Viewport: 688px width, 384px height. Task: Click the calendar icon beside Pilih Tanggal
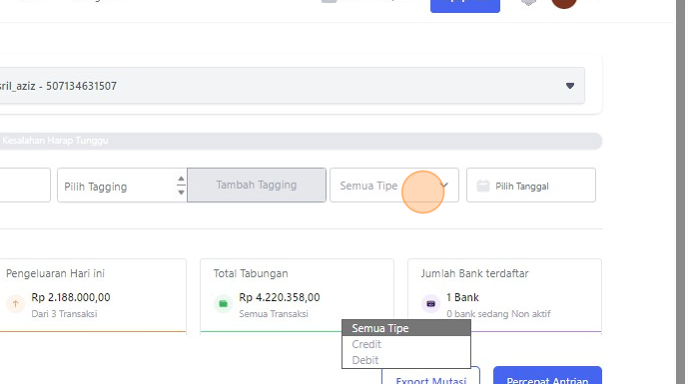pos(483,186)
